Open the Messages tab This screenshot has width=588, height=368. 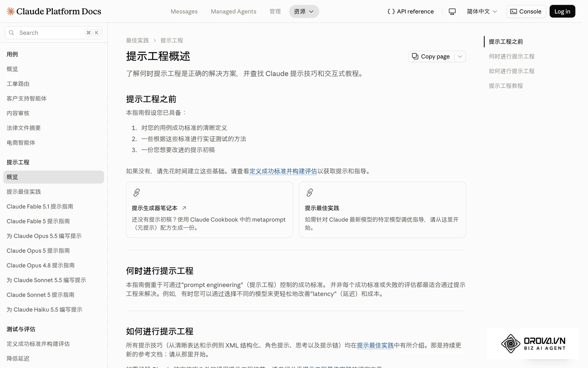tap(184, 11)
